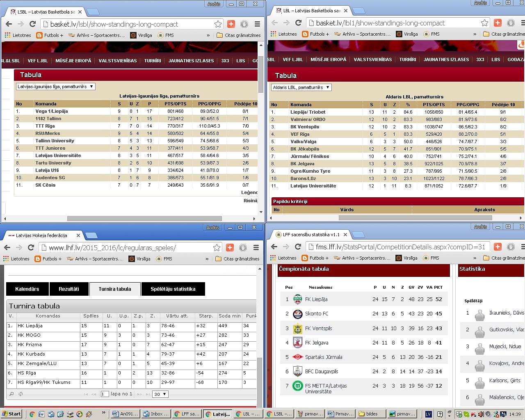Reload the LFF statistics page
Image resolution: width=525 pixels, height=420 pixels.
tap(298, 247)
